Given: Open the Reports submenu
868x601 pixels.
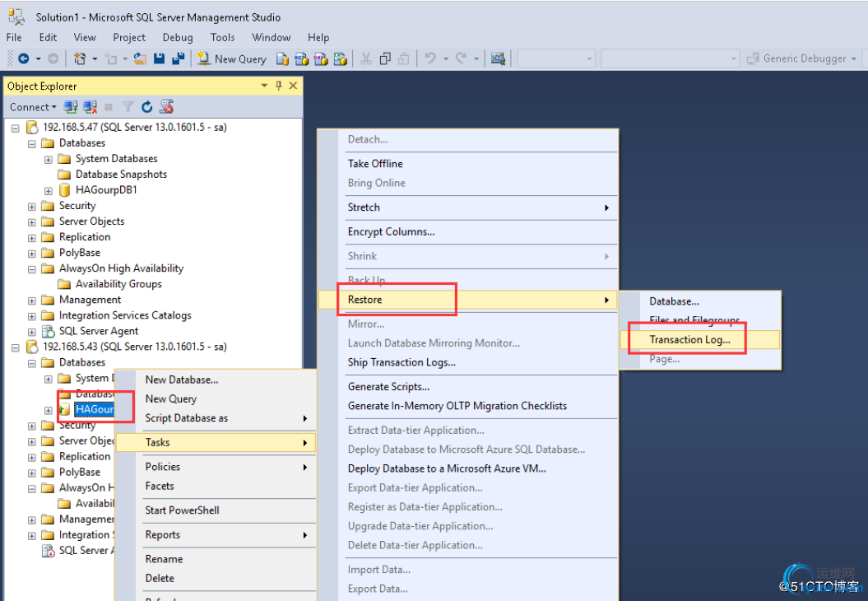Looking at the screenshot, I should (216, 534).
